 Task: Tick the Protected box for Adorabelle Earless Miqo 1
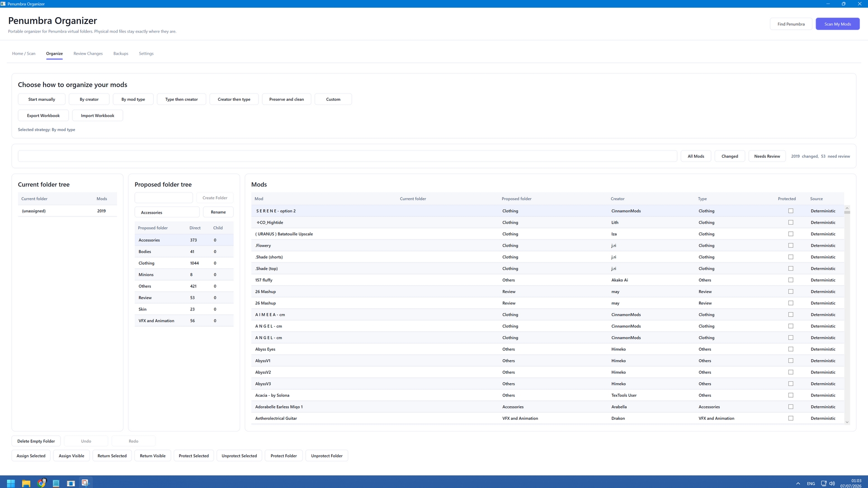coord(791,407)
